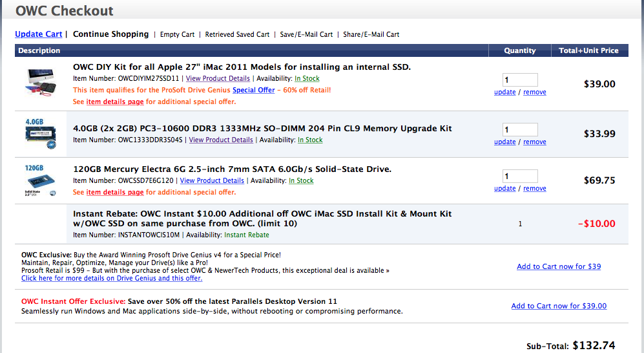
Task: Click here for Drive Genius details link
Action: (x=112, y=278)
